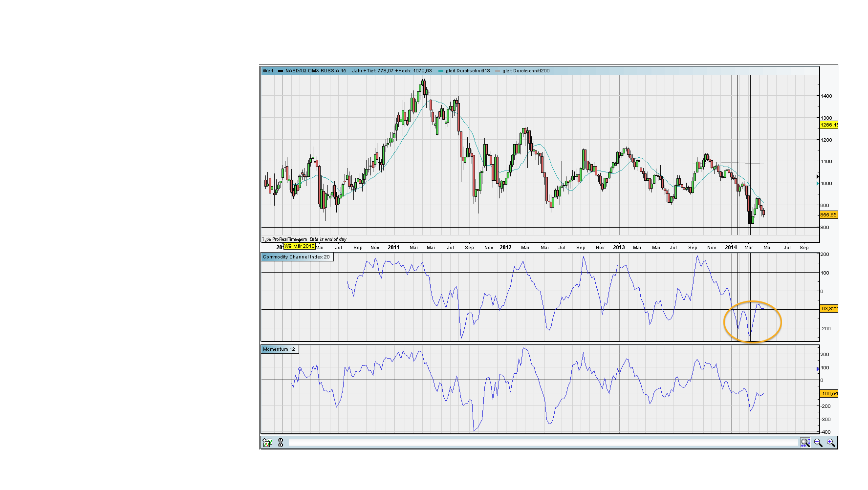The image size is (868, 490).
Task: Open the chart settings icon in bottom toolbar
Action: (x=267, y=443)
